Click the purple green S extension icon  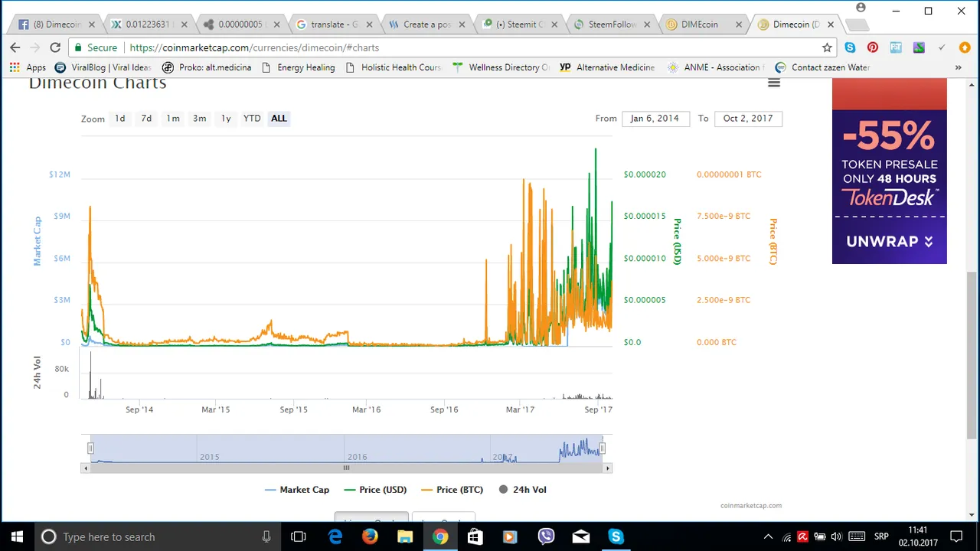(x=919, y=47)
